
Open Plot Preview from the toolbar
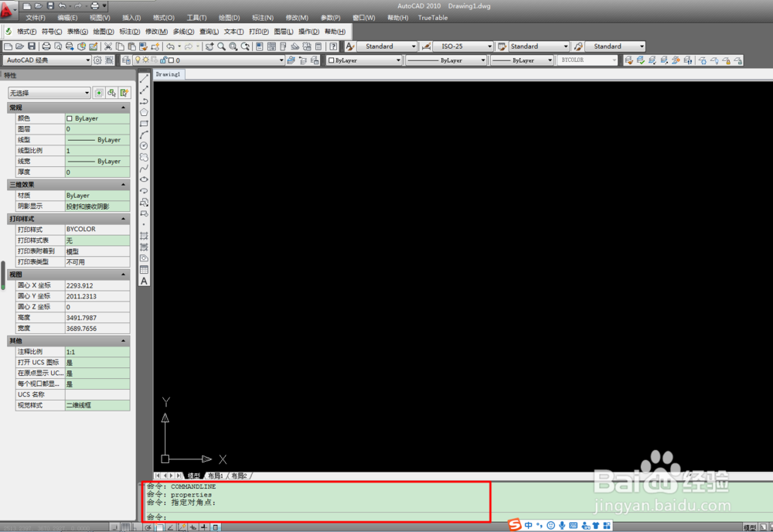(58, 46)
